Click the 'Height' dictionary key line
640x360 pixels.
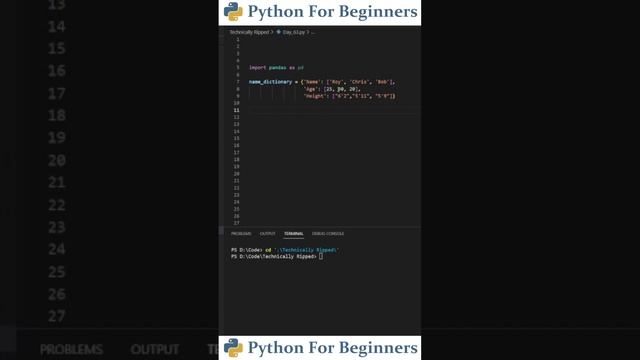coord(349,96)
